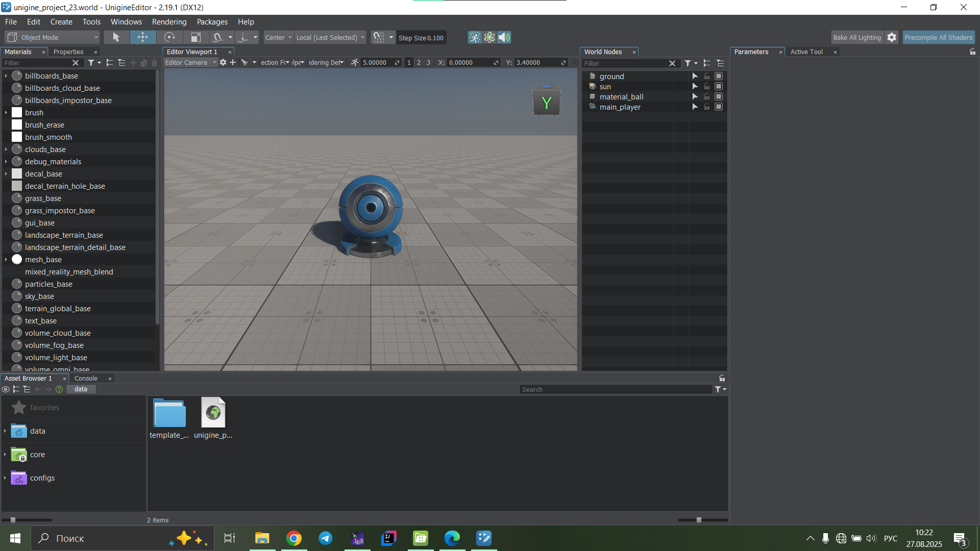980x551 pixels.
Task: Click Precompile All Shaders button
Action: (938, 37)
